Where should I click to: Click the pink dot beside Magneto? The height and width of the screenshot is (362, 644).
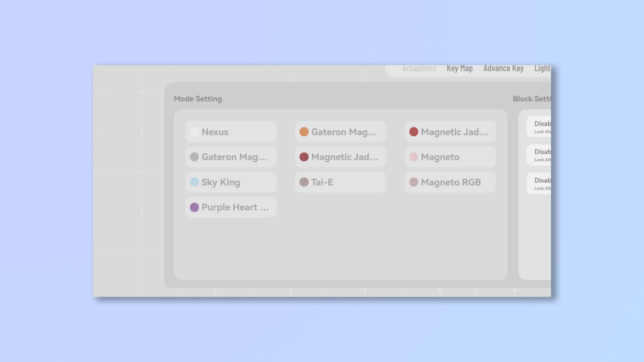[414, 157]
